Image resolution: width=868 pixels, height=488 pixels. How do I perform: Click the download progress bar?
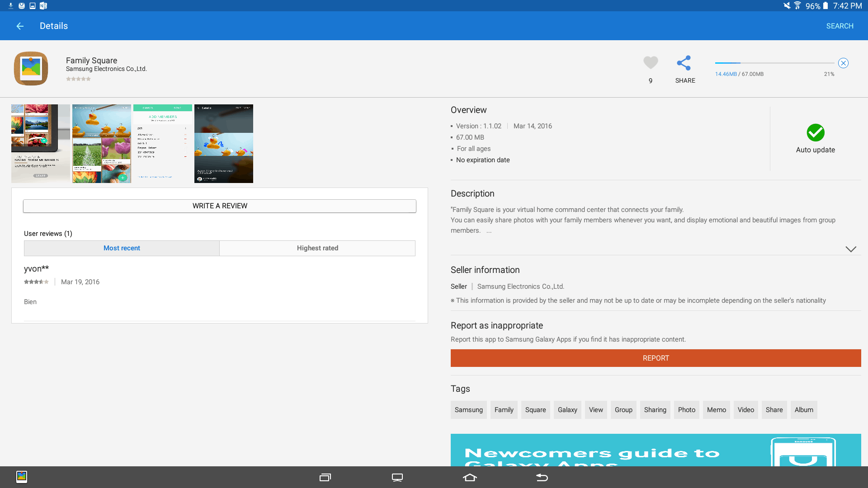(x=774, y=63)
